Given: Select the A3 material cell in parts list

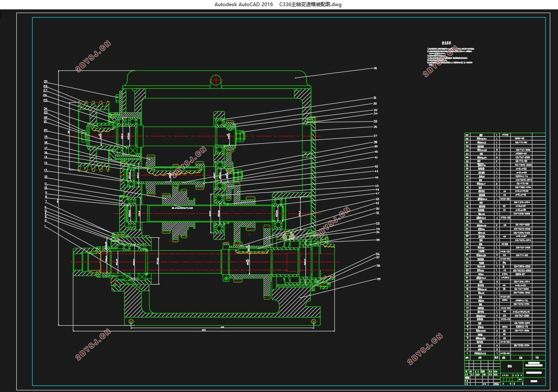Looking at the screenshot, I should (505, 270).
